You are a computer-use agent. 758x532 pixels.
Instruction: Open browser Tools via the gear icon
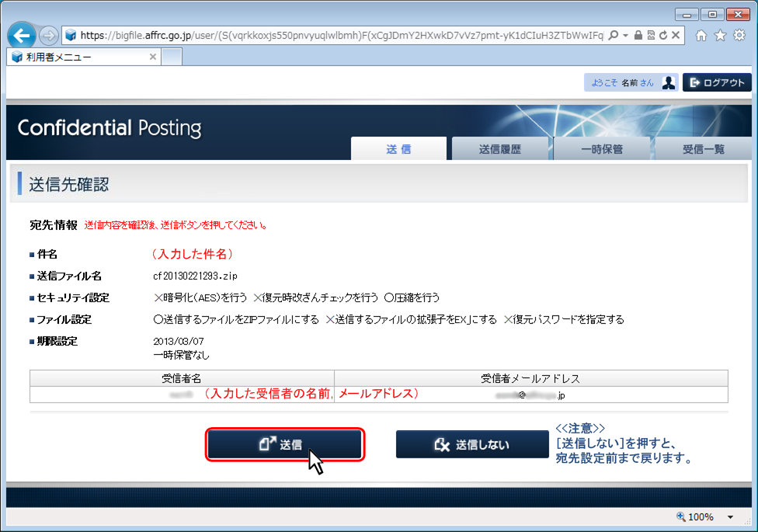pyautogui.click(x=740, y=36)
